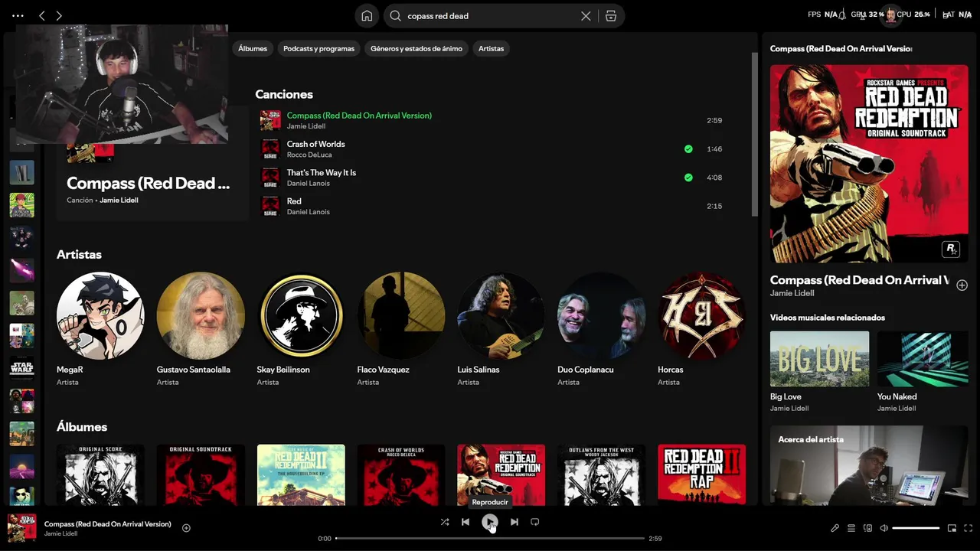Toggle shuffle playback

click(x=445, y=522)
